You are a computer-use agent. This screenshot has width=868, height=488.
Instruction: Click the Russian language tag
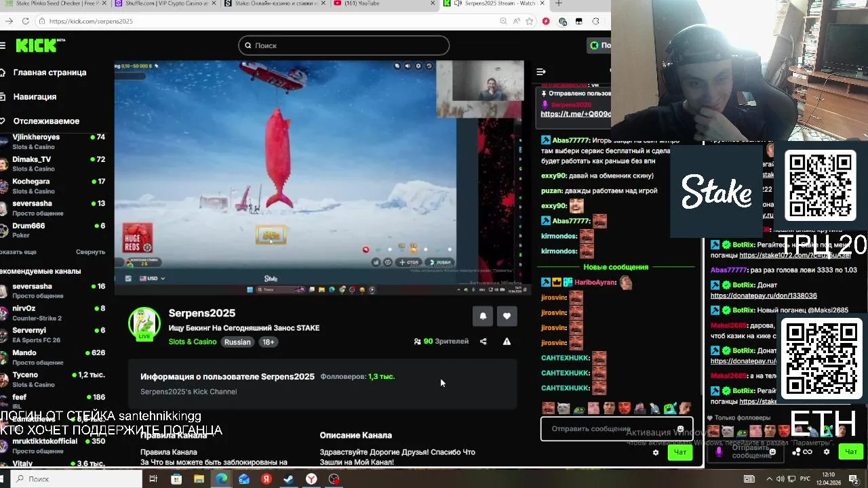[x=237, y=342]
